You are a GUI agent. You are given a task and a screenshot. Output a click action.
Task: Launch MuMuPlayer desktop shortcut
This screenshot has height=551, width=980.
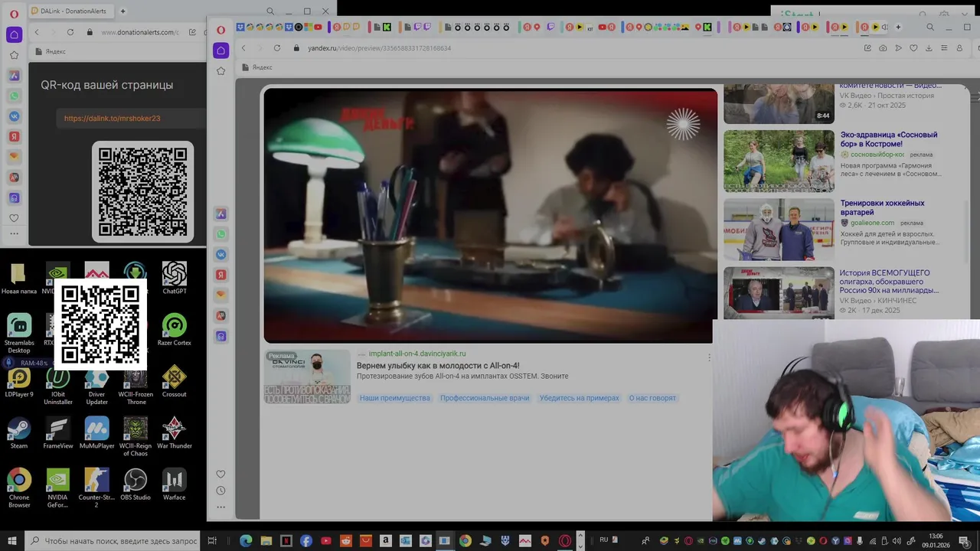pyautogui.click(x=96, y=432)
